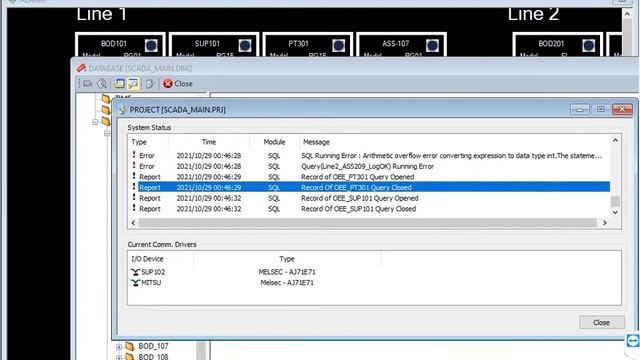The image size is (640, 360).
Task: Click the TeamViewer icon at the screen edge
Action: click(x=633, y=340)
